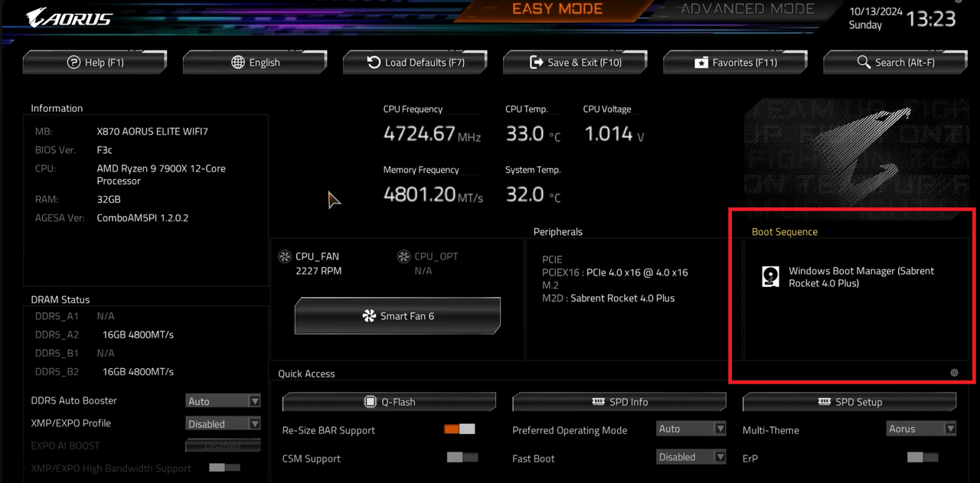The image size is (980, 483).
Task: Open Help (F1)
Action: pos(95,62)
